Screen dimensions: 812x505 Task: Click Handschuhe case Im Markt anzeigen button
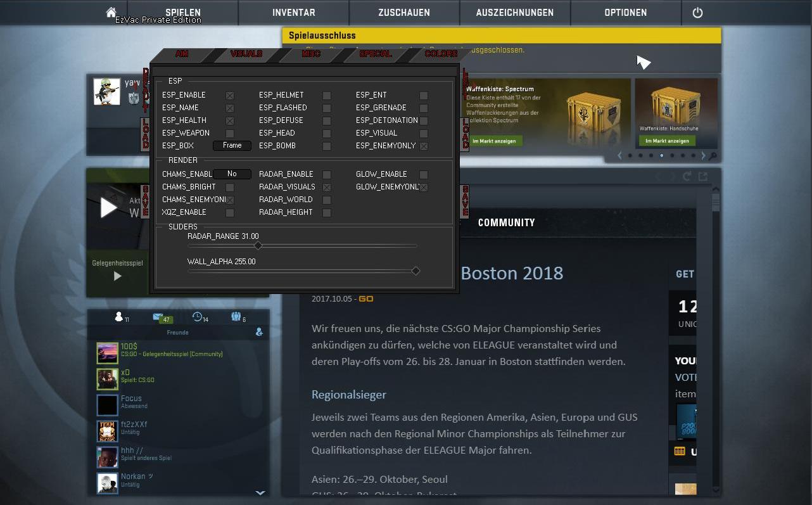pyautogui.click(x=667, y=141)
